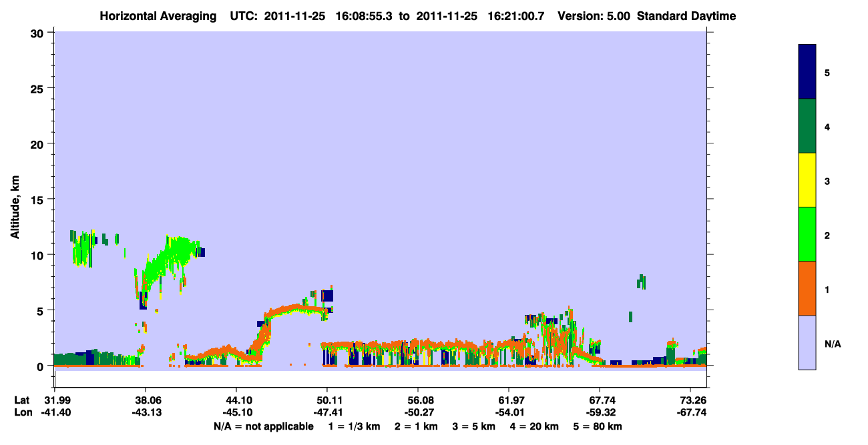Click the dark green level 4 color swatch
The width and height of the screenshot is (868, 445).
[x=807, y=126]
